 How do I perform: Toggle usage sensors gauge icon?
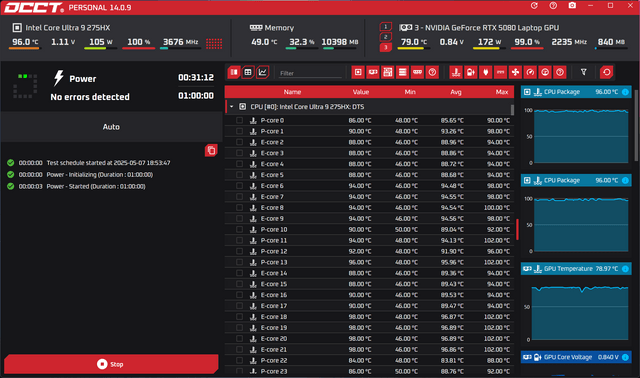click(x=545, y=72)
